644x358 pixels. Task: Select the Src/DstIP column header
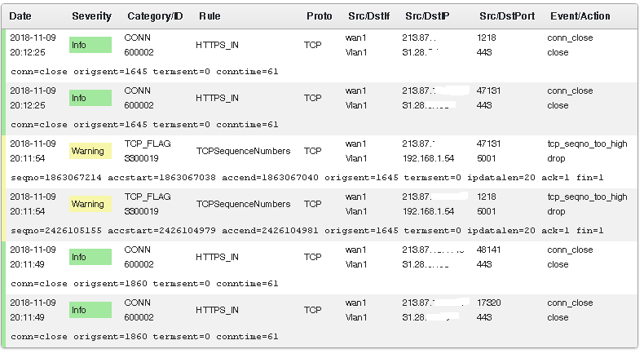click(427, 16)
